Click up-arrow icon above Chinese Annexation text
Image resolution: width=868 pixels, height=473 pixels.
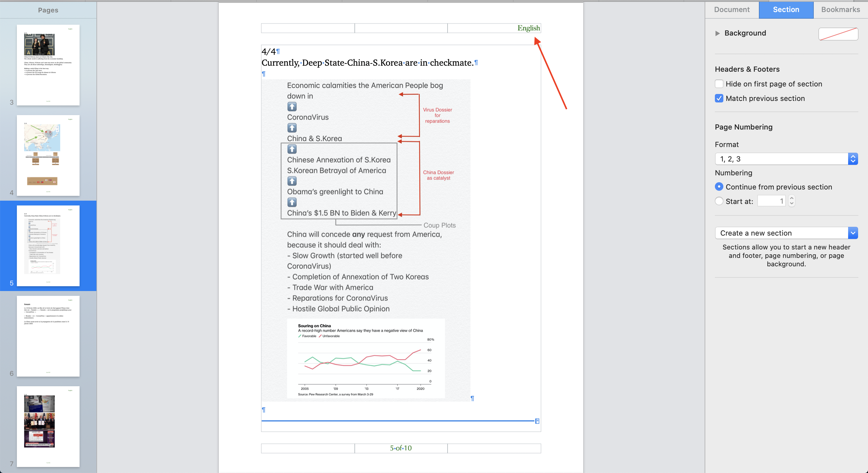[x=292, y=149]
